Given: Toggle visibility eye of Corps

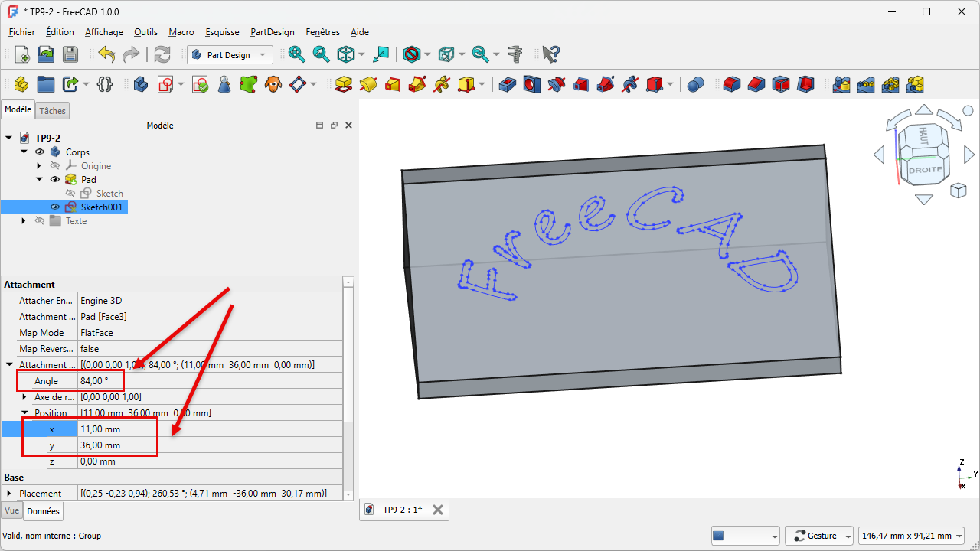Looking at the screenshot, I should click(x=40, y=152).
